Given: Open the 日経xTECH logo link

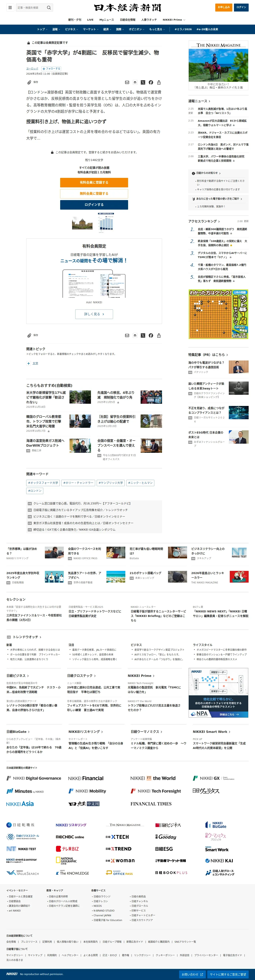Looking at the screenshot, I should [117, 837].
